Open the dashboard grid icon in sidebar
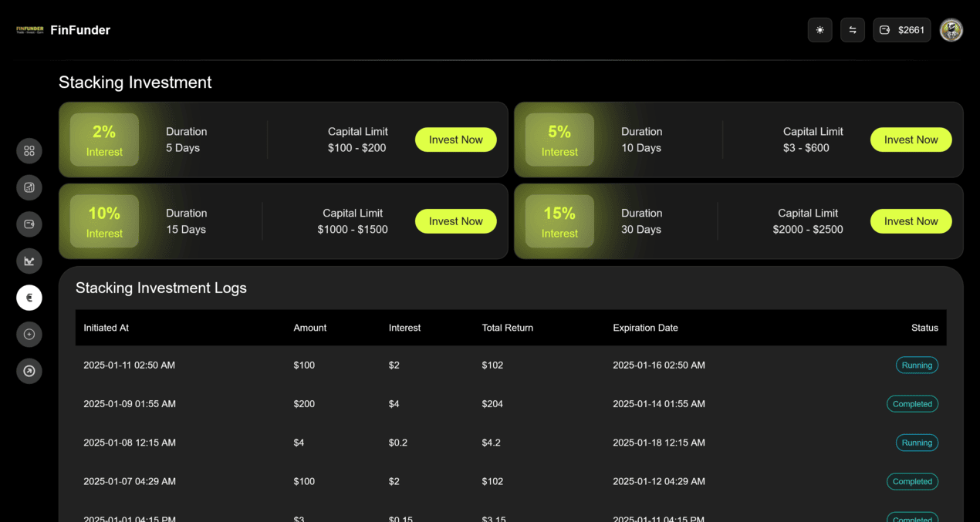 coord(29,150)
